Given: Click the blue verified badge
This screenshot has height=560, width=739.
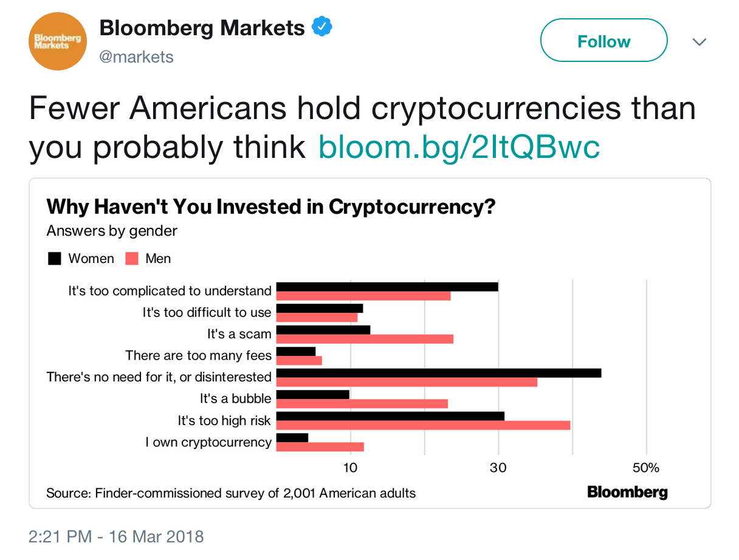Looking at the screenshot, I should click(322, 27).
